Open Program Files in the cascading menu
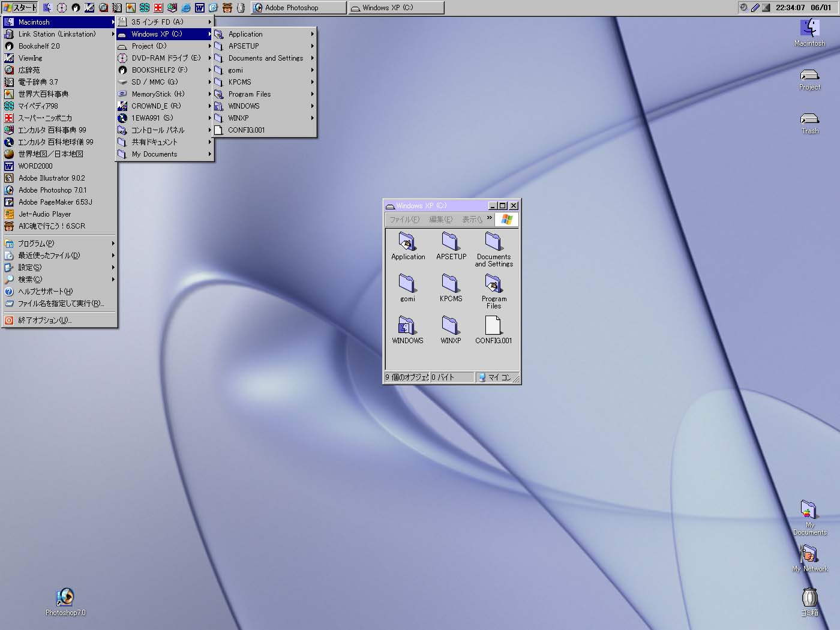The height and width of the screenshot is (630, 840). click(265, 94)
